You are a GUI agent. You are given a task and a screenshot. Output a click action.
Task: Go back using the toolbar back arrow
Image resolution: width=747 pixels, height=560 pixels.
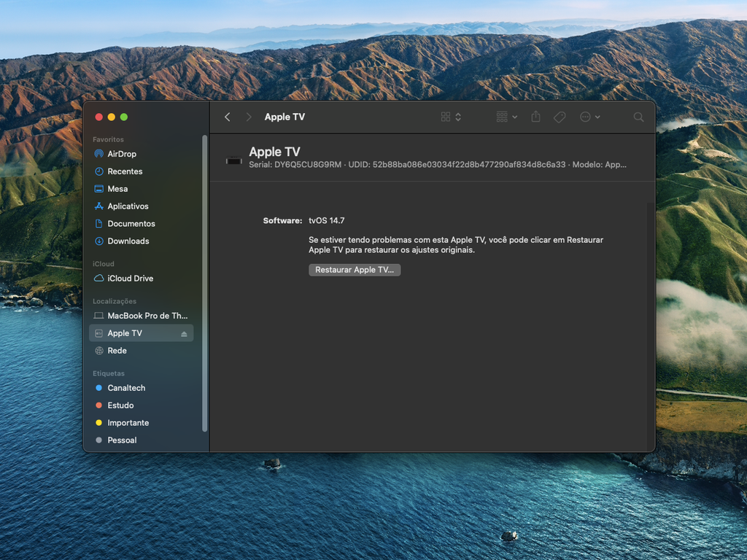click(x=228, y=117)
